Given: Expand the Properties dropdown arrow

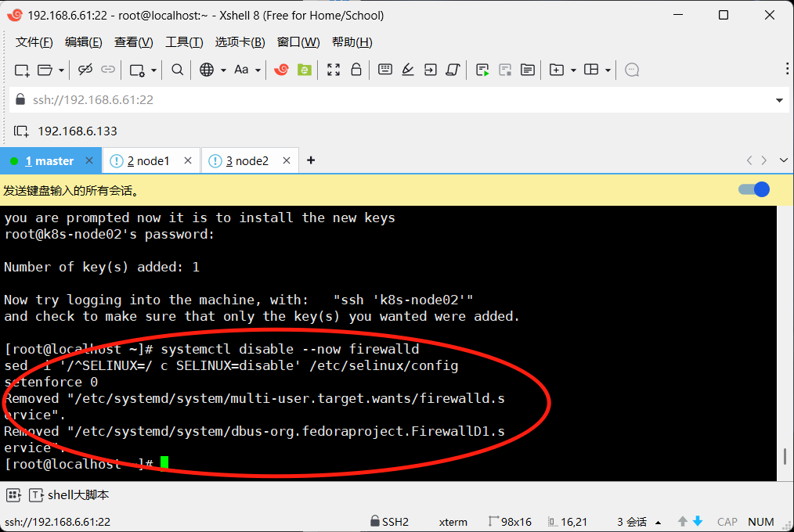Looking at the screenshot, I should point(153,70).
